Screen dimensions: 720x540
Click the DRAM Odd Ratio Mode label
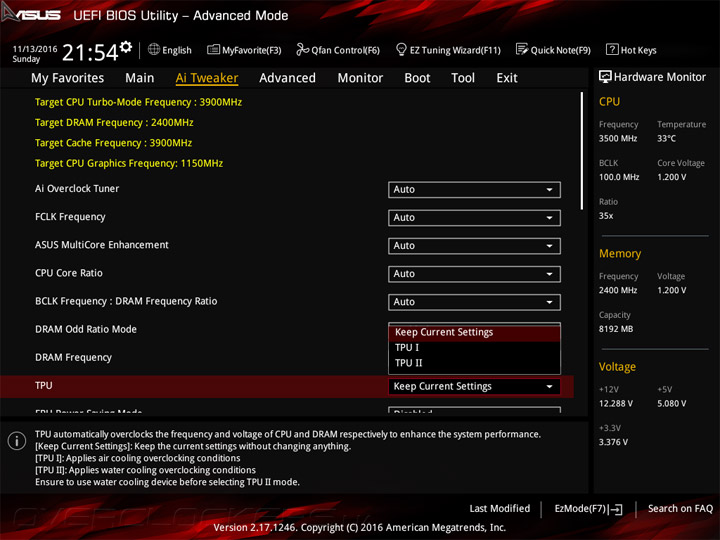tap(86, 329)
